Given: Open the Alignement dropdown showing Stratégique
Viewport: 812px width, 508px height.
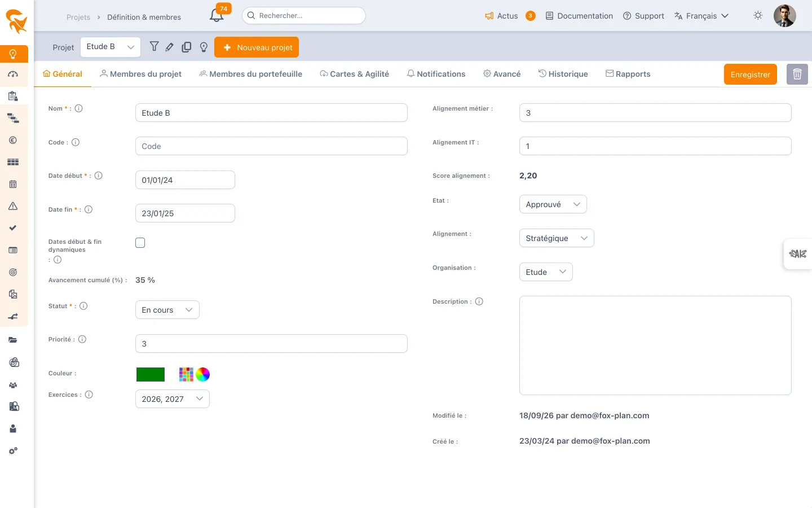Looking at the screenshot, I should pos(557,238).
